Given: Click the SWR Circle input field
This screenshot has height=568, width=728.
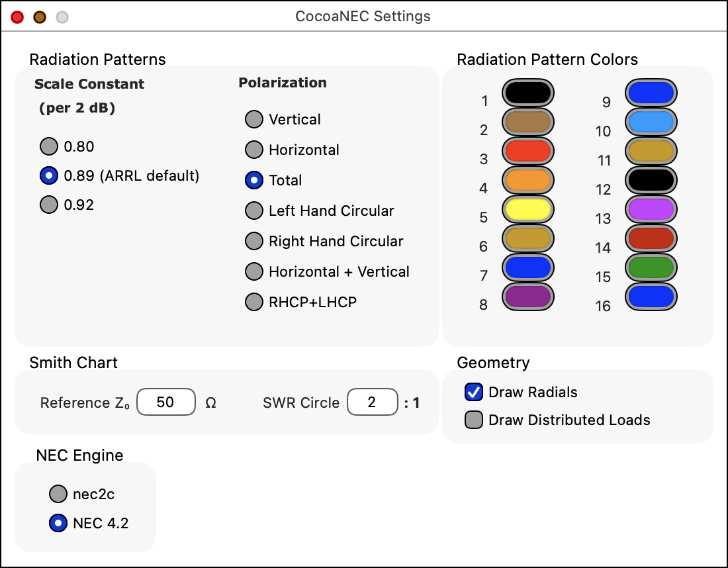Looking at the screenshot, I should click(372, 402).
